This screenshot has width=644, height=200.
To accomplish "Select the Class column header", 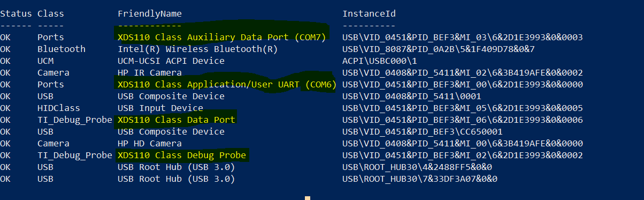I will (x=51, y=14).
